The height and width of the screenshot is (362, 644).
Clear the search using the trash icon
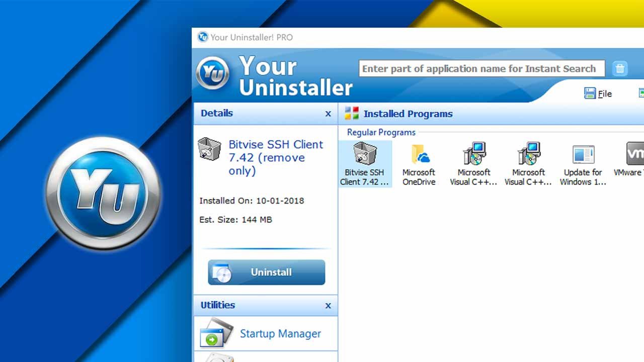[619, 68]
